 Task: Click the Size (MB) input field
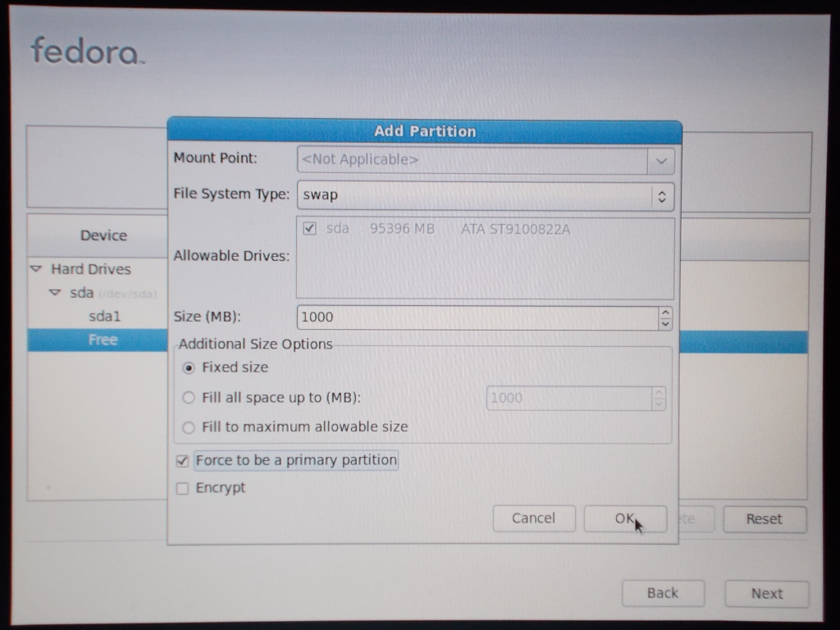[x=476, y=317]
